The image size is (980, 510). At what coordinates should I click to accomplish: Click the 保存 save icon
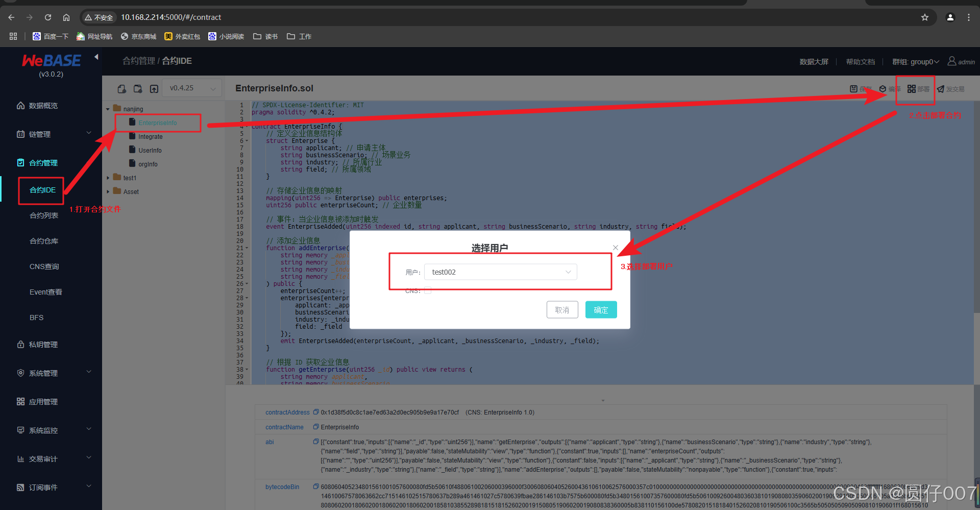pos(853,89)
